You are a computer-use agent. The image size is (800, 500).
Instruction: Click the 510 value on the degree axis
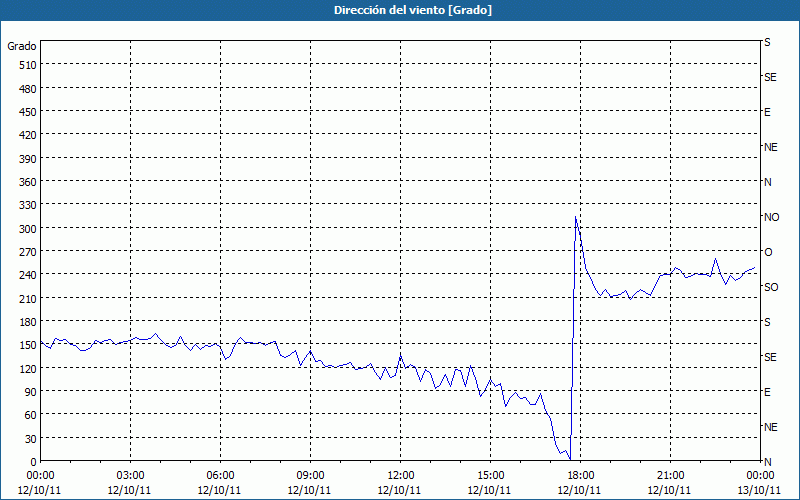click(28, 65)
